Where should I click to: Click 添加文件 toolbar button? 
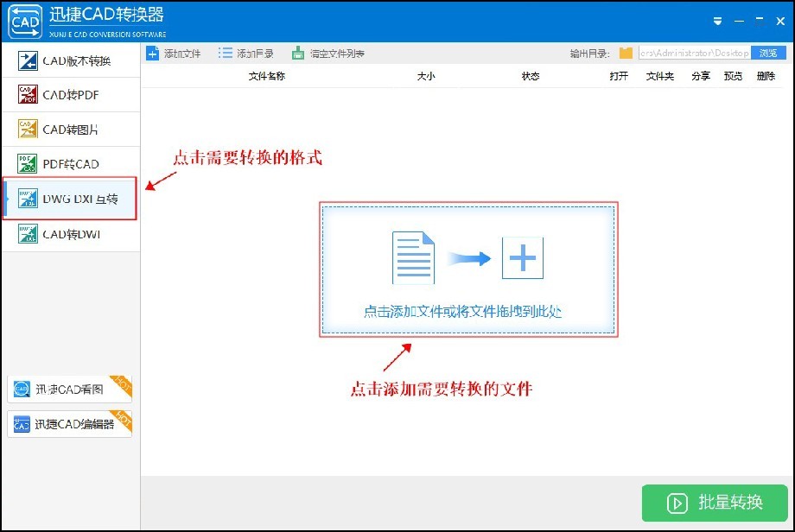click(x=174, y=54)
